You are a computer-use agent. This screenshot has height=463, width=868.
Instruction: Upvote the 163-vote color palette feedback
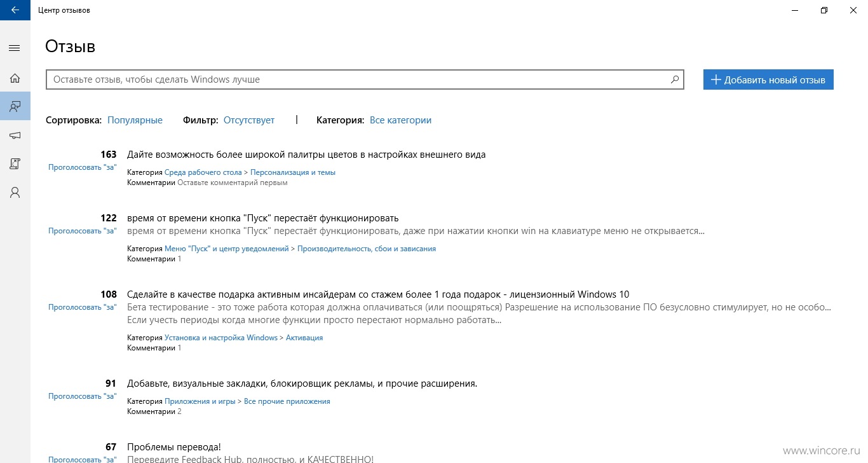(x=83, y=167)
